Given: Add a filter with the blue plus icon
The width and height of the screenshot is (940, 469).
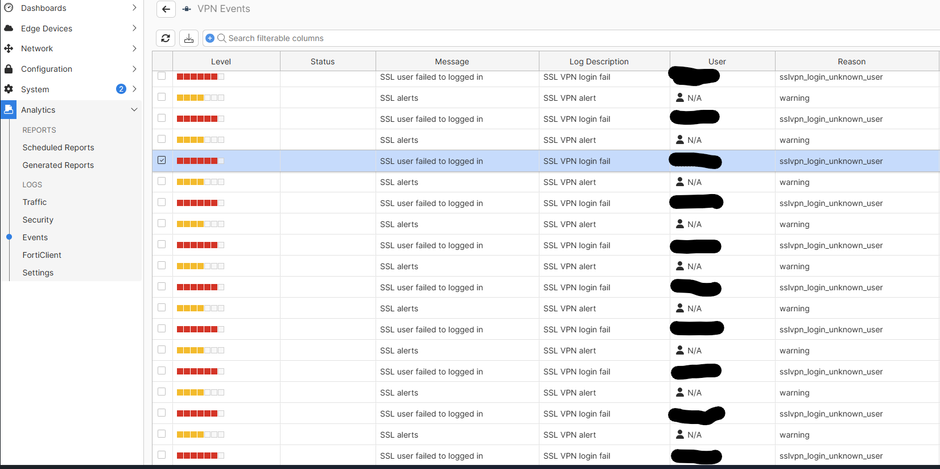Looking at the screenshot, I should [x=210, y=38].
